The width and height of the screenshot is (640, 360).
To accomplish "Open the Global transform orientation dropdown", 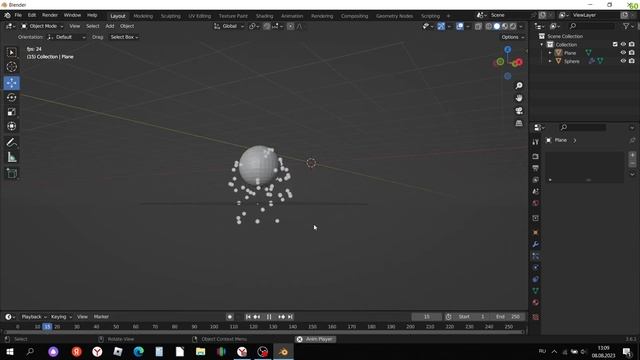I will [229, 26].
